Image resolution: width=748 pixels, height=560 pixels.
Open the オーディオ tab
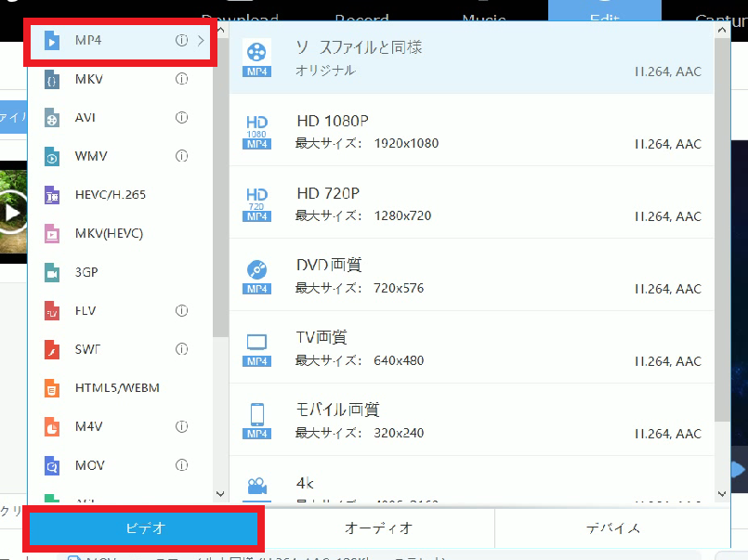click(x=377, y=528)
